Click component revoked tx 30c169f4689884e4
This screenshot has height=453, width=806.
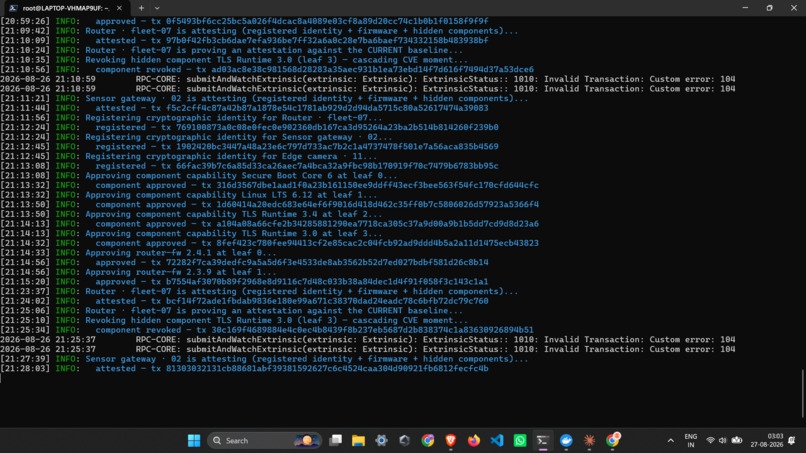click(372, 330)
